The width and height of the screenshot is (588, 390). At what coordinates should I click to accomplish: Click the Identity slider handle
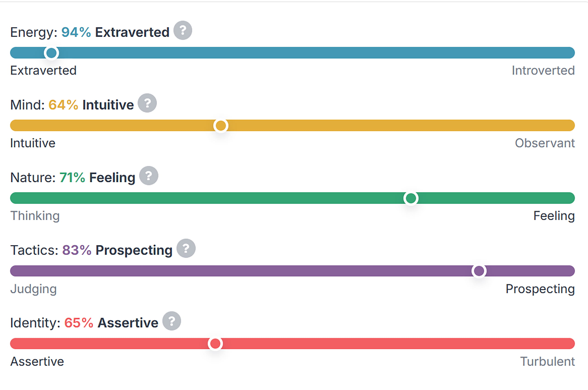pos(216,344)
